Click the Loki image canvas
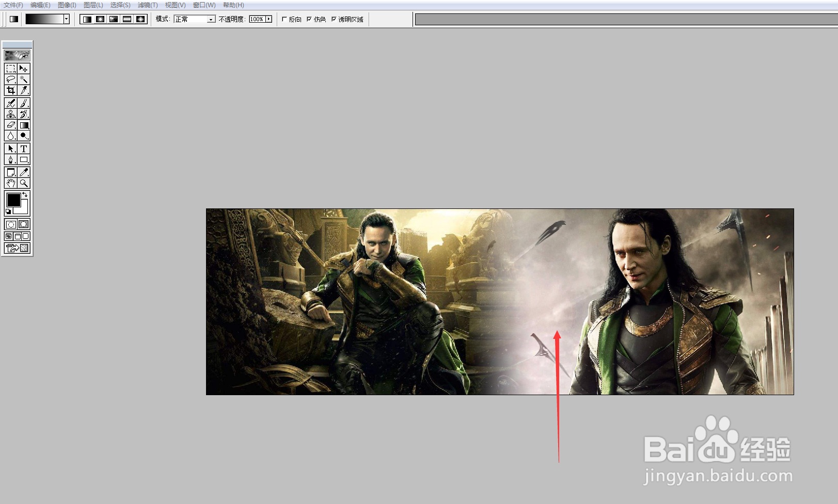The image size is (838, 504). pyautogui.click(x=500, y=302)
